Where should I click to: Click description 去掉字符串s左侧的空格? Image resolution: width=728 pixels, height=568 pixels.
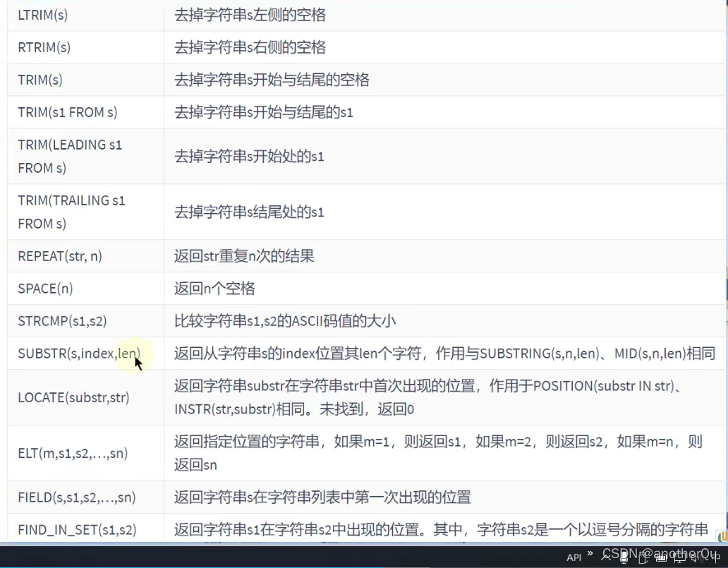pos(250,15)
